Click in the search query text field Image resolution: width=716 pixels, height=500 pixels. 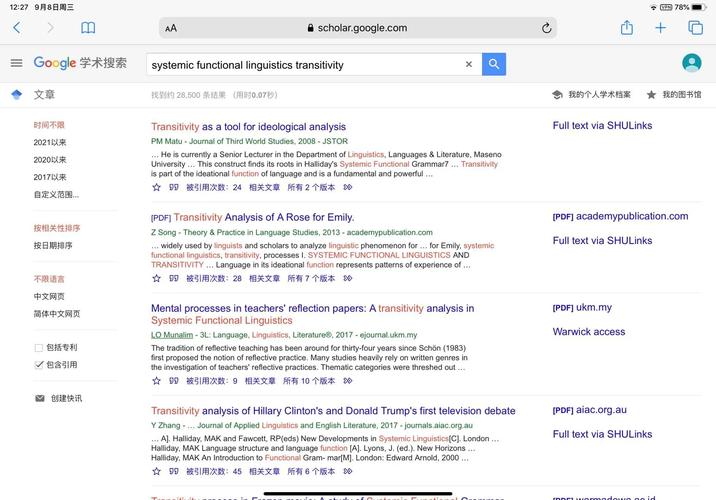[300, 64]
